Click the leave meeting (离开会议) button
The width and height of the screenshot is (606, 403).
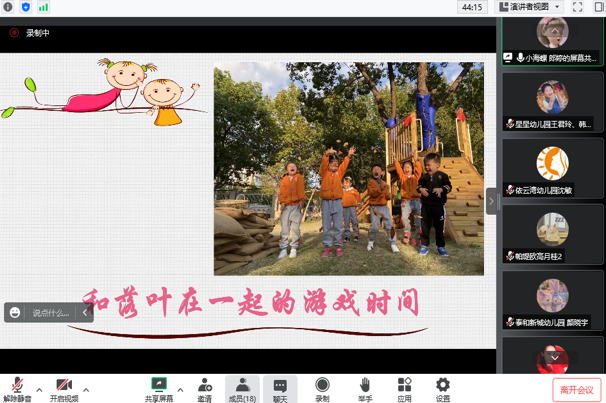(x=577, y=389)
